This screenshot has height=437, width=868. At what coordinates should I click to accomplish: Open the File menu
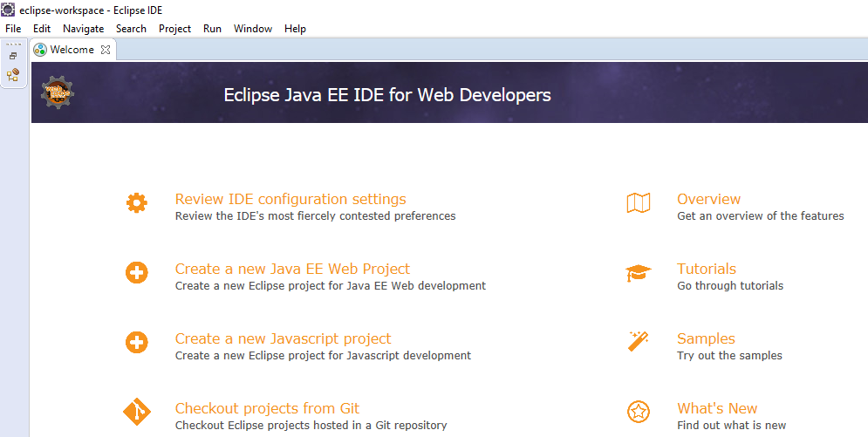coord(13,29)
